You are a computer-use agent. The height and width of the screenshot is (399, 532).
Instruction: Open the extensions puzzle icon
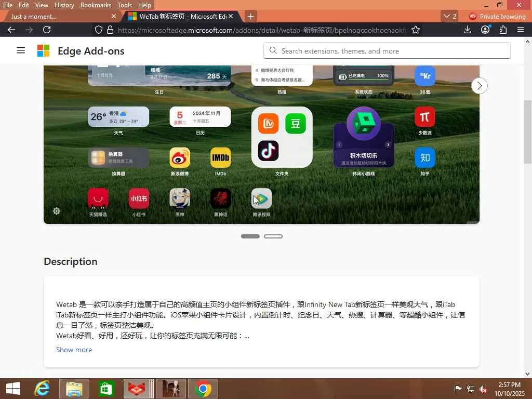click(x=503, y=30)
